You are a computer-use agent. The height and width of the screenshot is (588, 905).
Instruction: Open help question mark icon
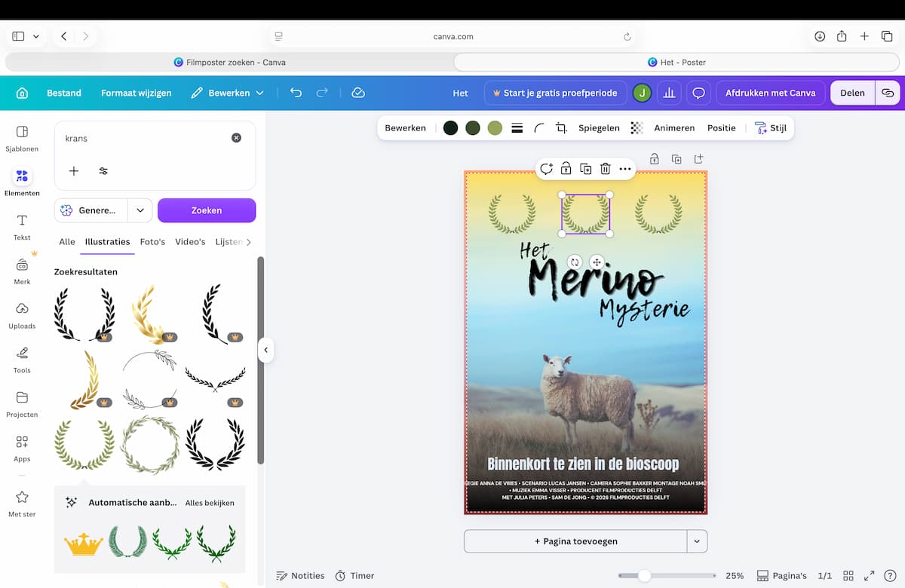point(889,575)
